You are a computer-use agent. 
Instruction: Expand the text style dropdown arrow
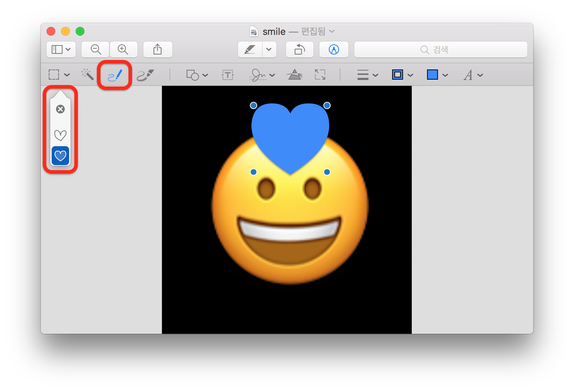(480, 75)
